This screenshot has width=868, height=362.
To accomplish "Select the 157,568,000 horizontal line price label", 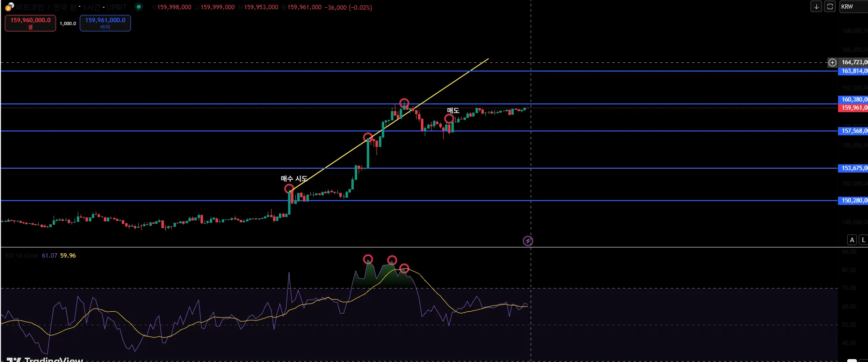I will [x=853, y=131].
